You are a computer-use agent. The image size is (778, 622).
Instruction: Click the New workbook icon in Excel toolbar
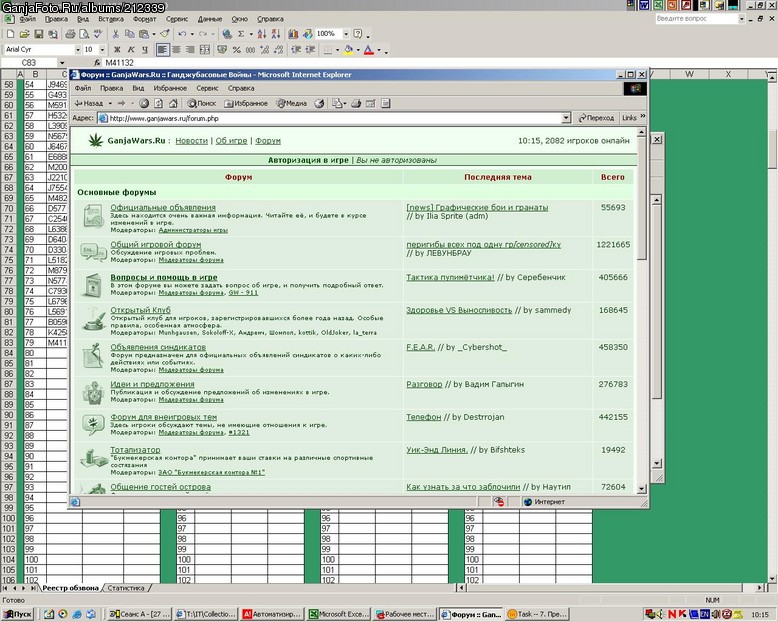(x=10, y=34)
